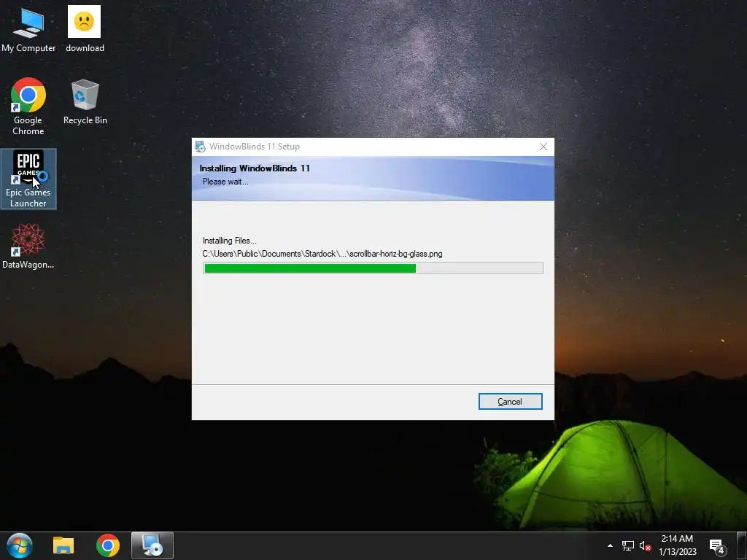Launch Chrome from the taskbar

(x=108, y=545)
